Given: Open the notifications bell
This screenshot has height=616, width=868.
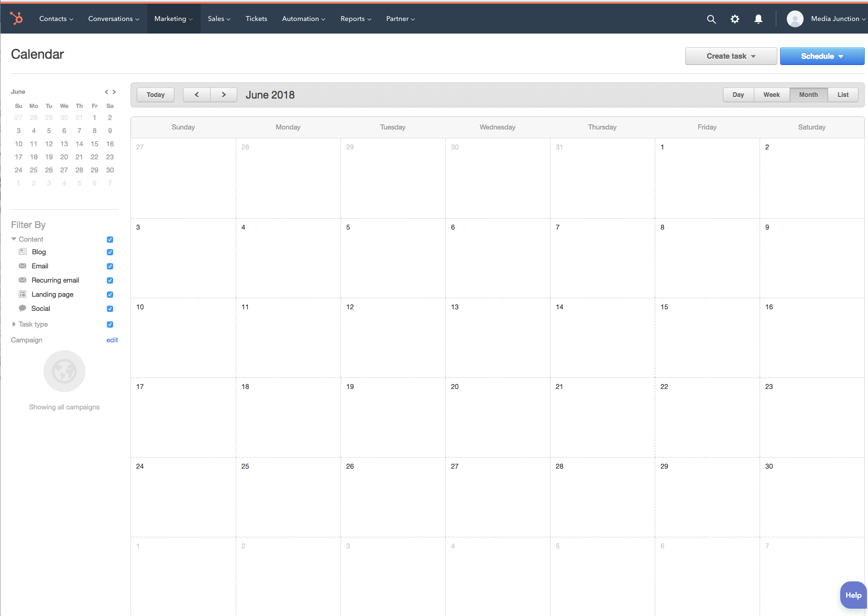Looking at the screenshot, I should pyautogui.click(x=758, y=19).
